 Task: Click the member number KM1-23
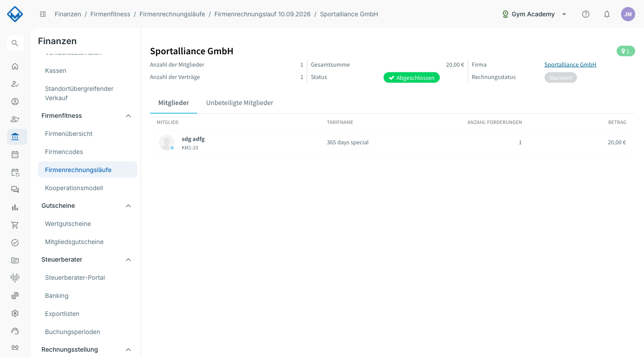point(190,148)
